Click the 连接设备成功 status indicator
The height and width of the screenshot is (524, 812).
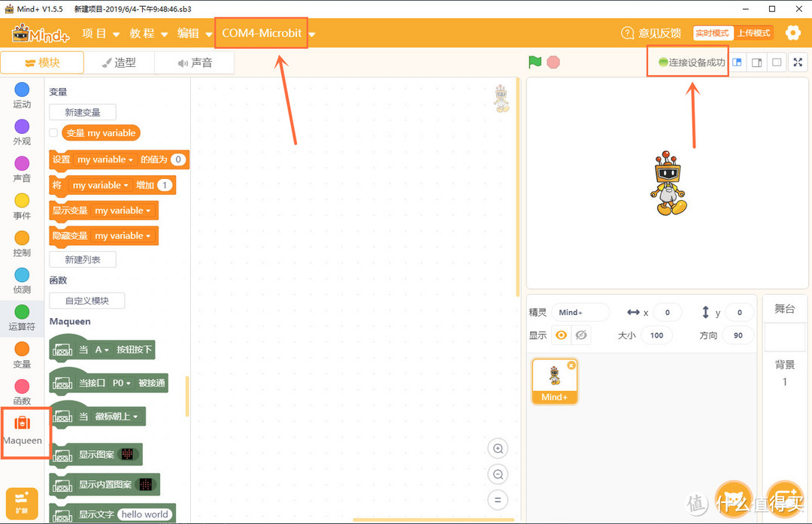tap(692, 62)
